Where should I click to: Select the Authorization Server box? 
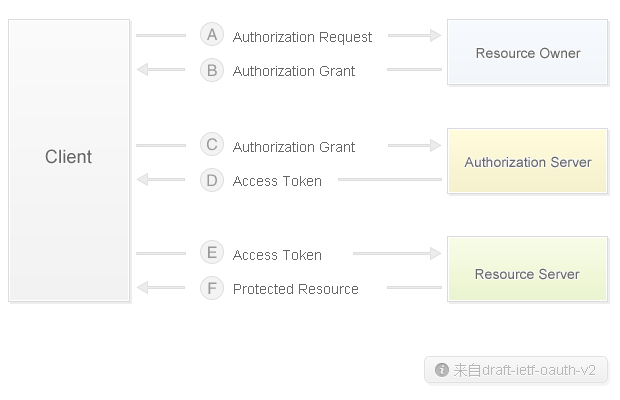click(527, 161)
